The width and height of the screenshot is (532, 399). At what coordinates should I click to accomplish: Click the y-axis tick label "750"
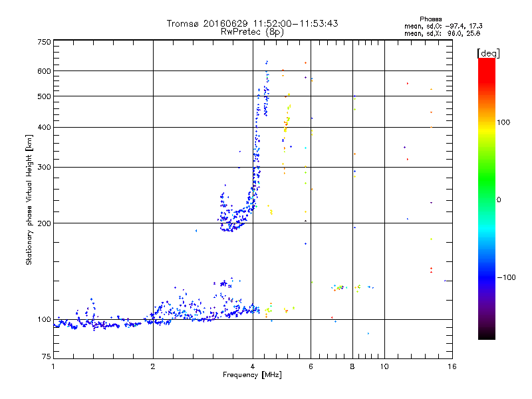click(x=44, y=43)
